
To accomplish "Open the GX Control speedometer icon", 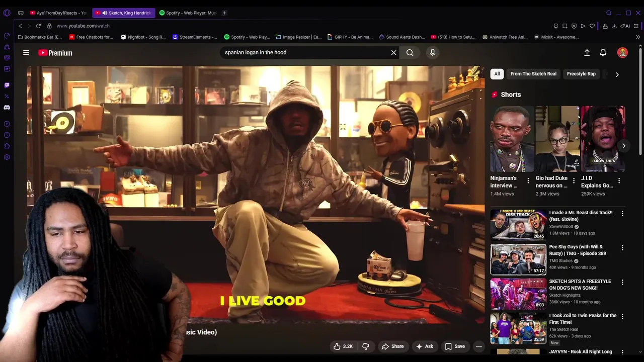I will [7, 36].
